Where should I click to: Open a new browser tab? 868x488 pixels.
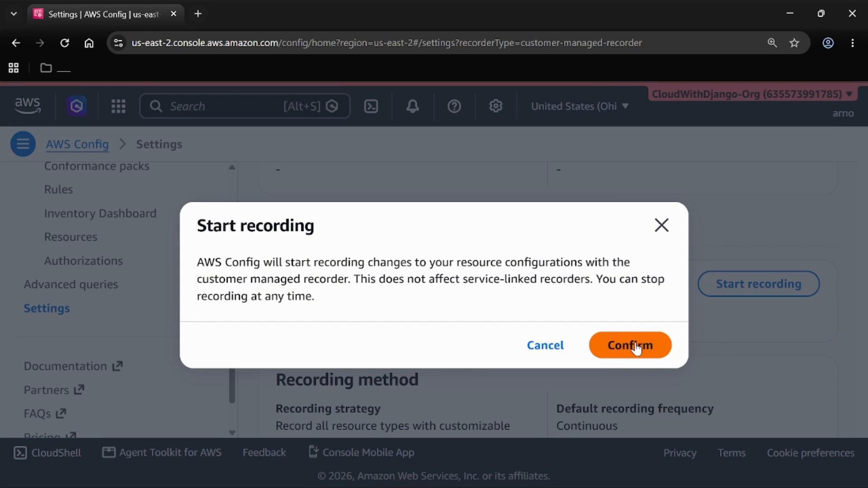coord(198,14)
